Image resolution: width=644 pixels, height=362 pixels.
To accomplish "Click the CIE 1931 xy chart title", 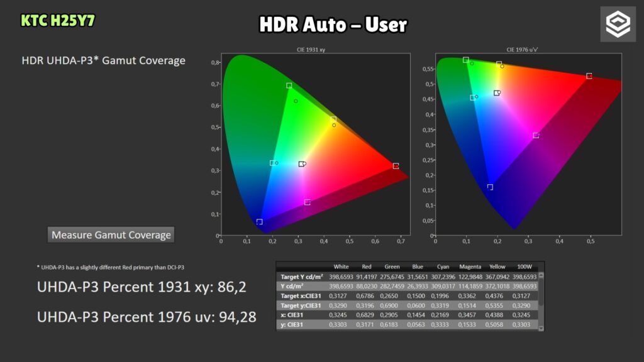I will 311,49.
